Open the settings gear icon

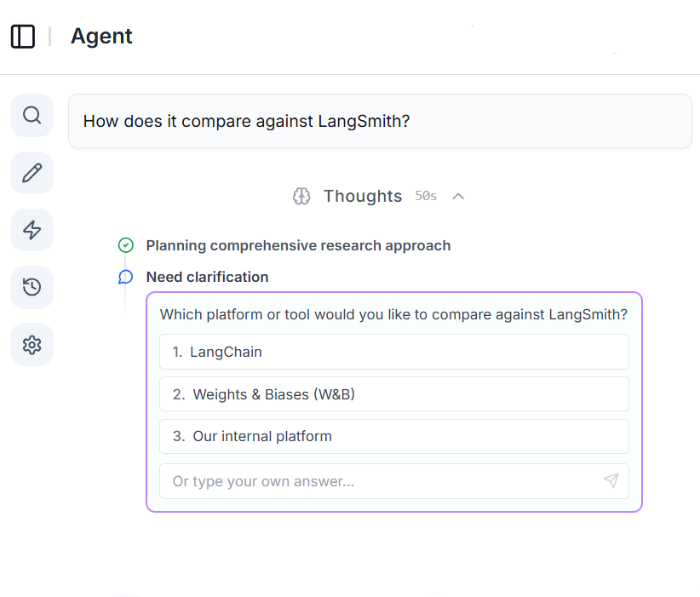tap(32, 344)
